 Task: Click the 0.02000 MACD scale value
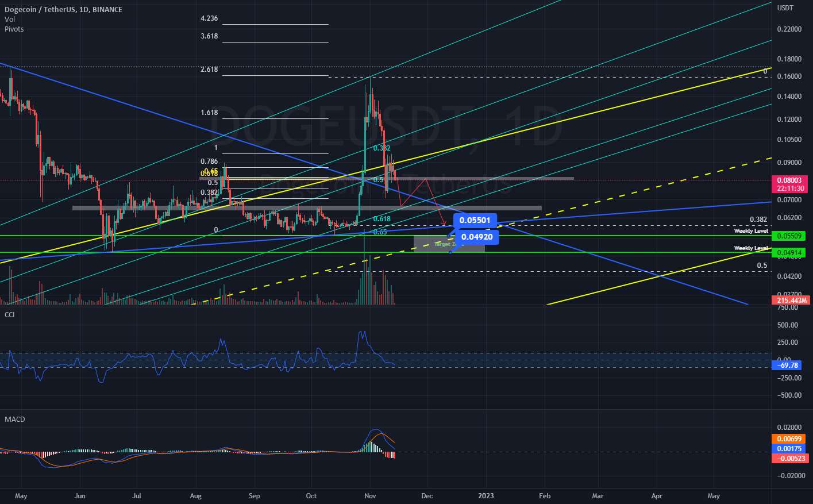coord(789,428)
